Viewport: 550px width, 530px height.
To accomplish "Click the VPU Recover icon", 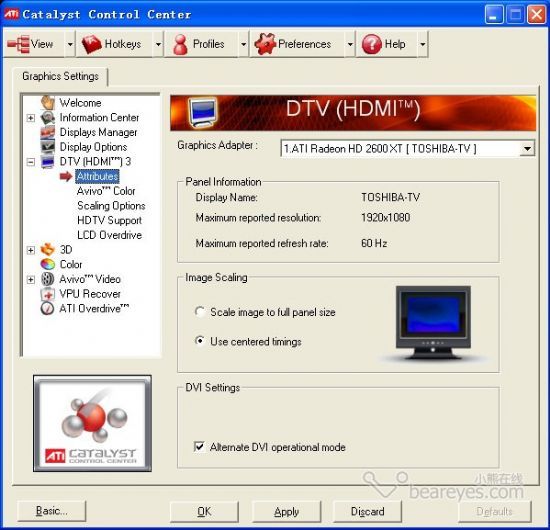I will click(47, 294).
